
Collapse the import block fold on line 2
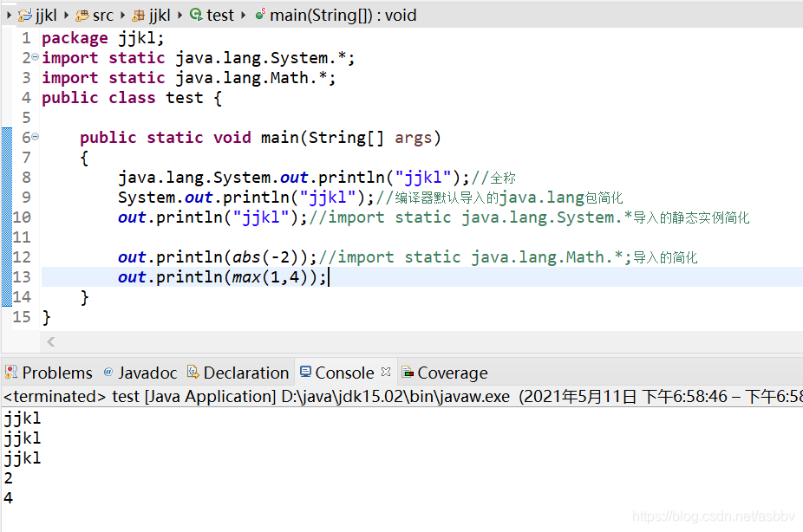coord(35,57)
